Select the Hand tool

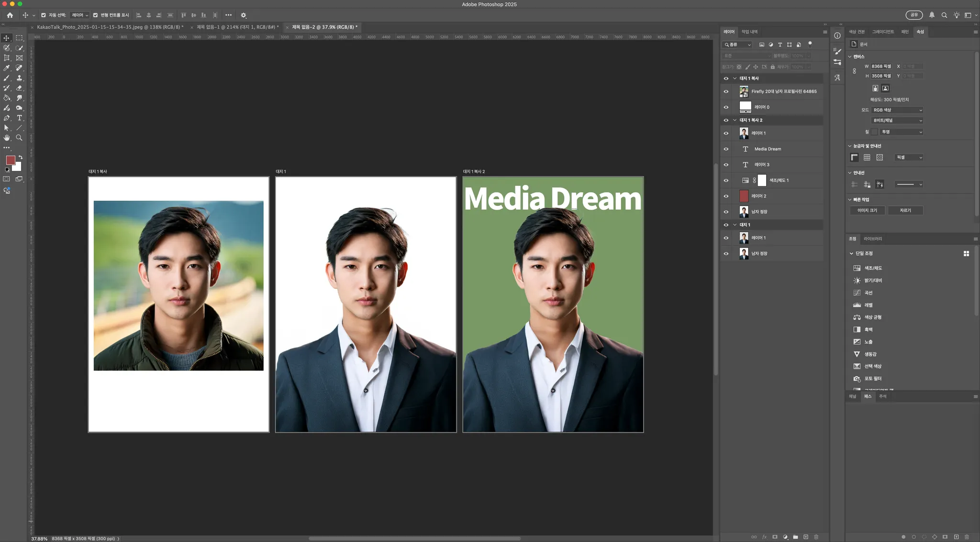coord(7,138)
